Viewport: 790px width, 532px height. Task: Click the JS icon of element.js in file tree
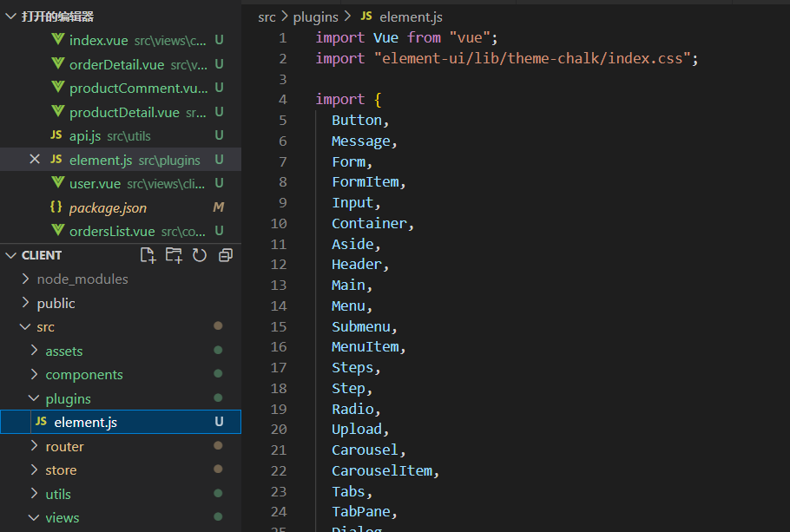click(42, 421)
